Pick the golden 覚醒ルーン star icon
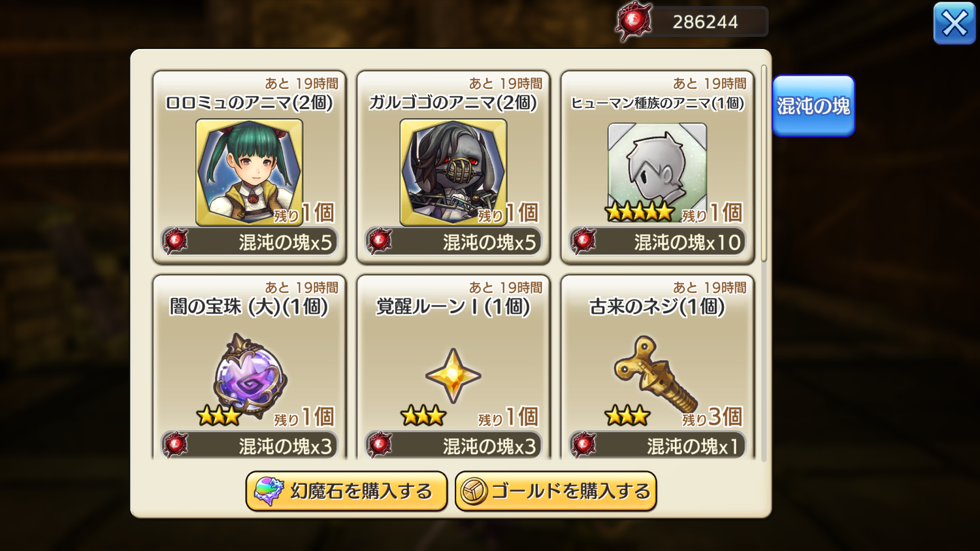This screenshot has height=551, width=980. pyautogui.click(x=453, y=376)
